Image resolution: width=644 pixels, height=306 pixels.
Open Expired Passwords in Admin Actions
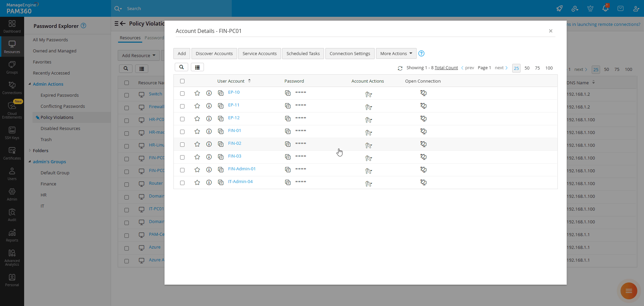pos(59,95)
